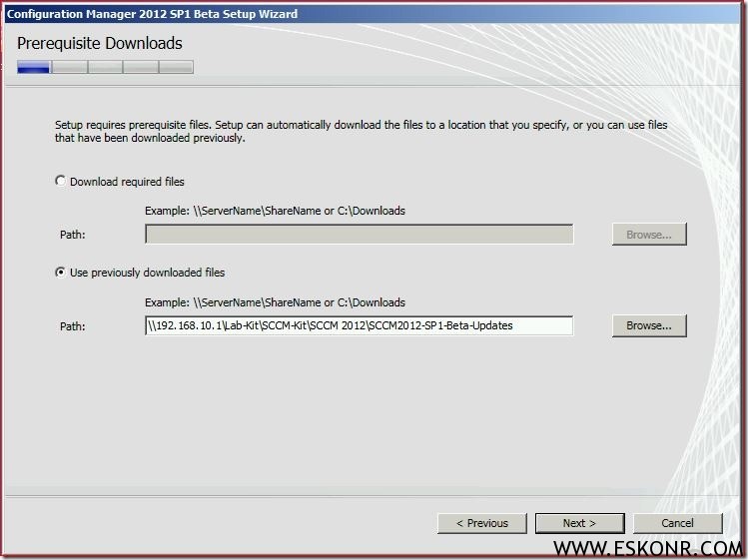This screenshot has width=748, height=560.
Task: Continue with the Next button
Action: tap(579, 523)
